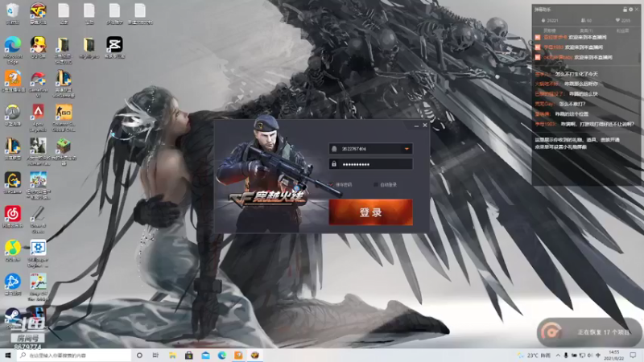The image size is (644, 362).
Task: Open the CapCut (Jianying) black desktop icon
Action: [x=114, y=45]
